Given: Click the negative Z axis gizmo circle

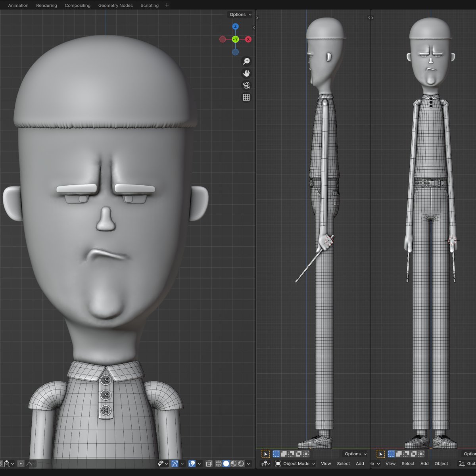Looking at the screenshot, I should [236, 52].
